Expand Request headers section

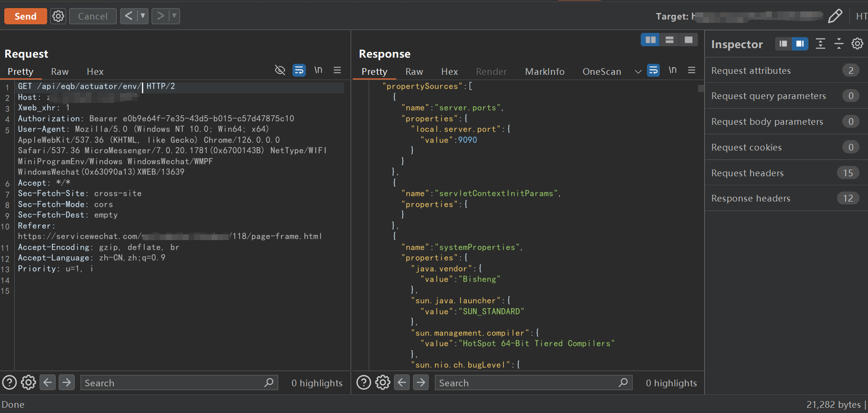pyautogui.click(x=786, y=173)
